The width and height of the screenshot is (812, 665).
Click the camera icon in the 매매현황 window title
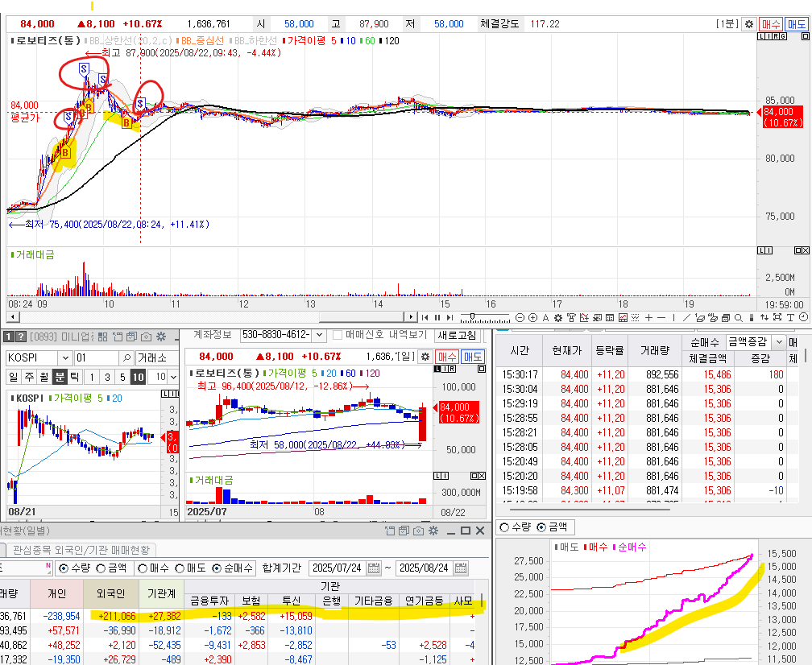[x=418, y=531]
